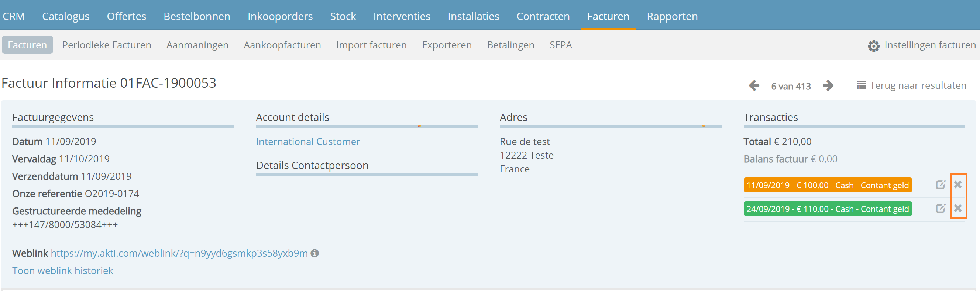This screenshot has height=291, width=980.
Task: Click Terug naar resultaten list icon
Action: [861, 85]
